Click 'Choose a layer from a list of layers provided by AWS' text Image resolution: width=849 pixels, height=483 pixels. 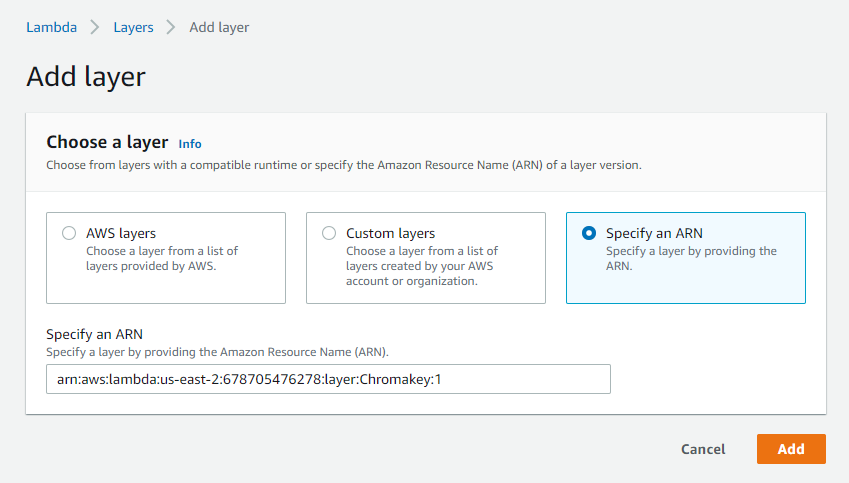pyautogui.click(x=162, y=258)
